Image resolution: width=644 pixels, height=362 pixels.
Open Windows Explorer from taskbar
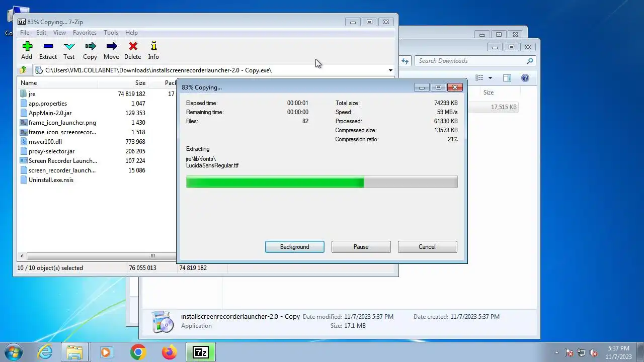[74, 352]
